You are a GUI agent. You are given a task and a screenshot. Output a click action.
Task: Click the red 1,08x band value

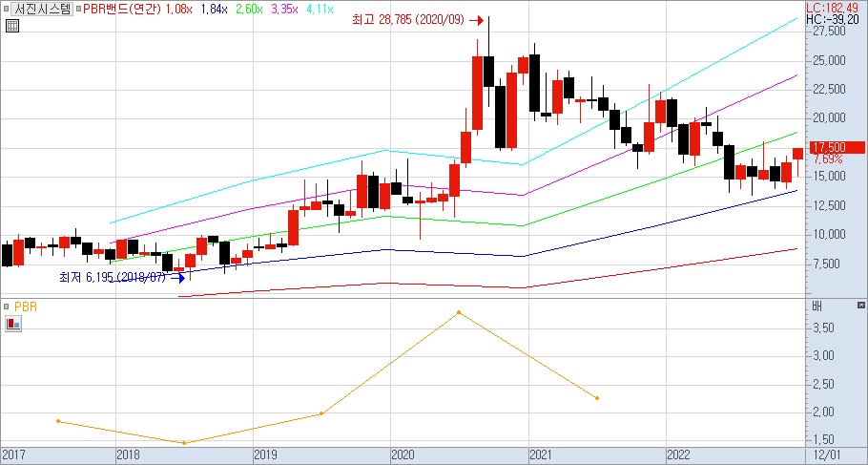pyautogui.click(x=178, y=9)
